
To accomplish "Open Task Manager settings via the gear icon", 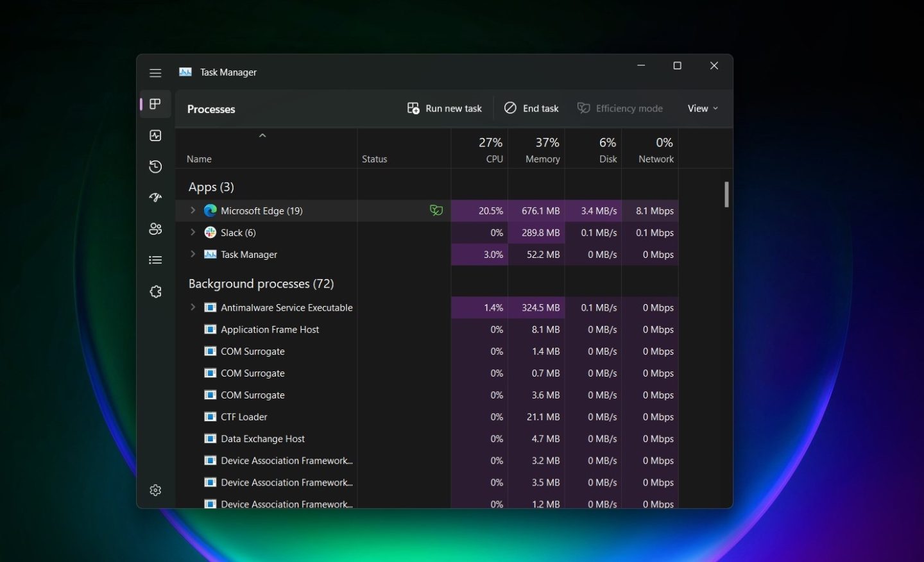I will (155, 490).
